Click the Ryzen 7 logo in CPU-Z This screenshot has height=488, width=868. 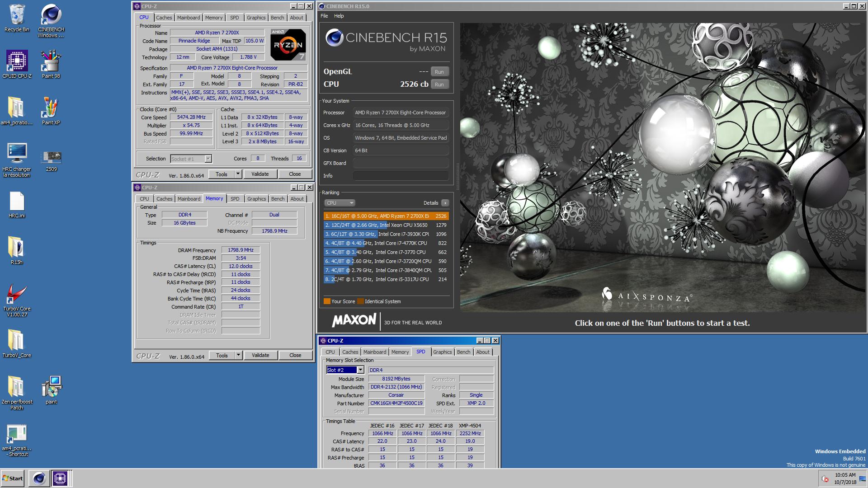(288, 44)
